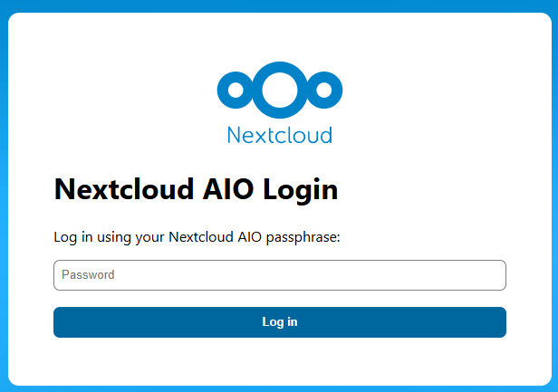558x392 pixels.
Task: Click the word "Login" in the heading
Action: (301, 190)
